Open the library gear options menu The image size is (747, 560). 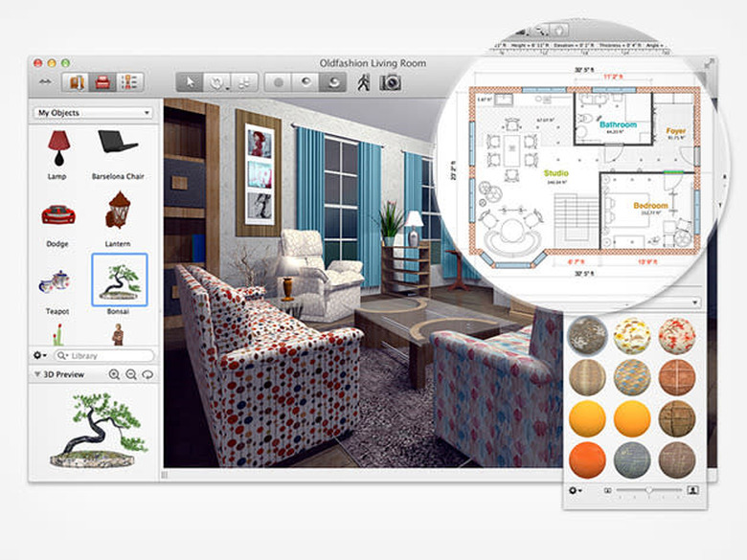click(40, 355)
